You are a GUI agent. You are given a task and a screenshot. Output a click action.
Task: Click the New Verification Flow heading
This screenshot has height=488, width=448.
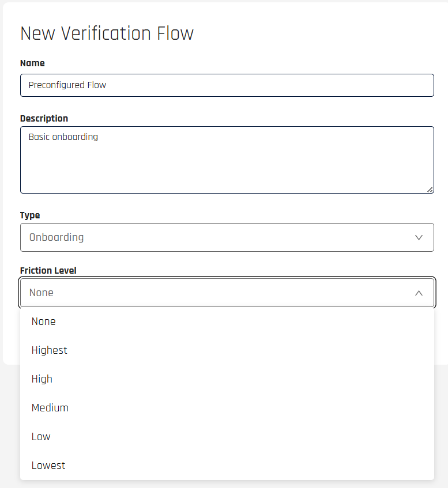coord(107,33)
